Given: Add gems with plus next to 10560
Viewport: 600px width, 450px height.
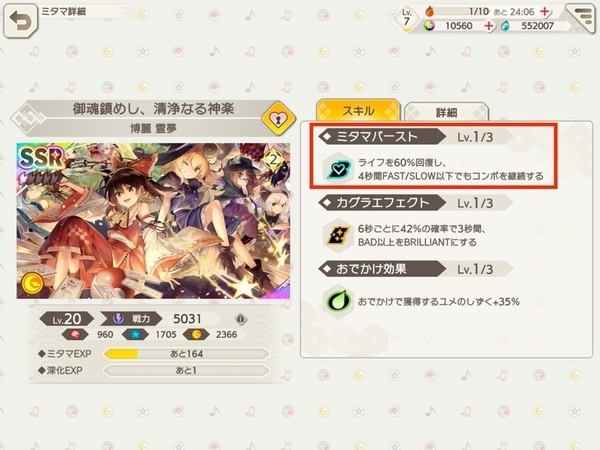Looking at the screenshot, I should tap(489, 26).
